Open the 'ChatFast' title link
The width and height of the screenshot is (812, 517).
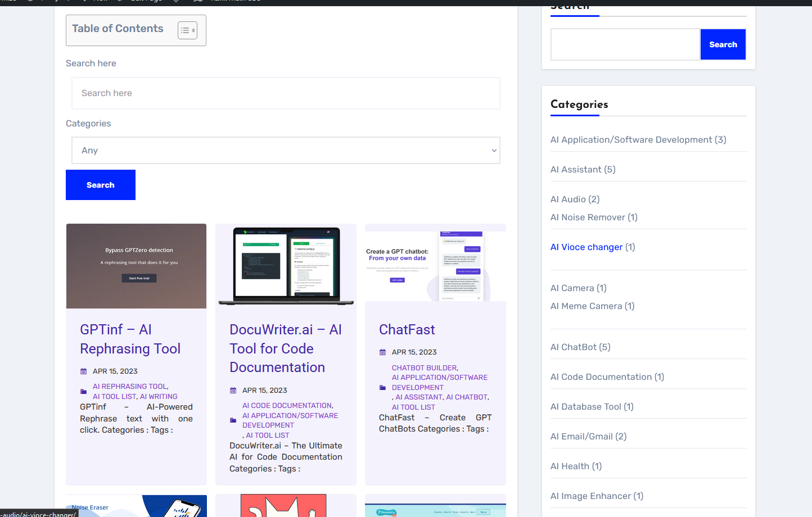(x=407, y=330)
